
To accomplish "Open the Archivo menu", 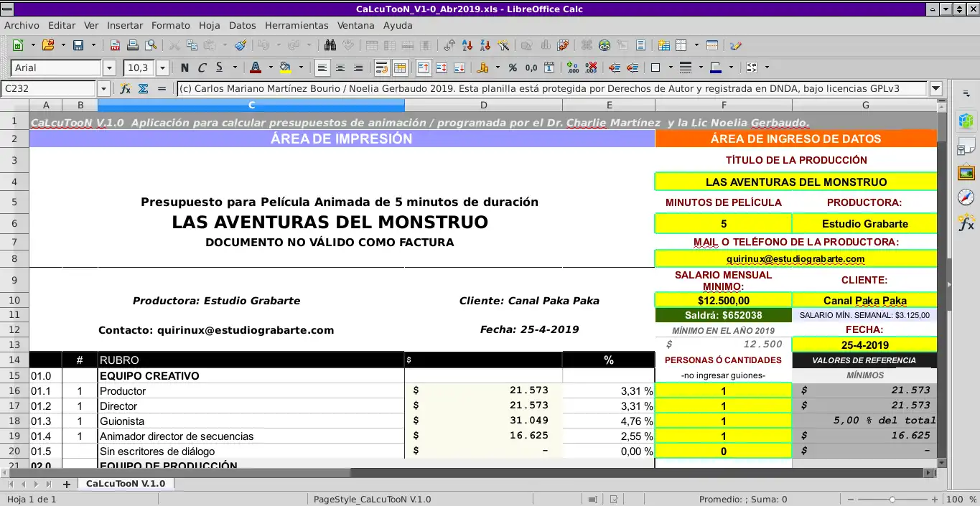I will tap(22, 25).
